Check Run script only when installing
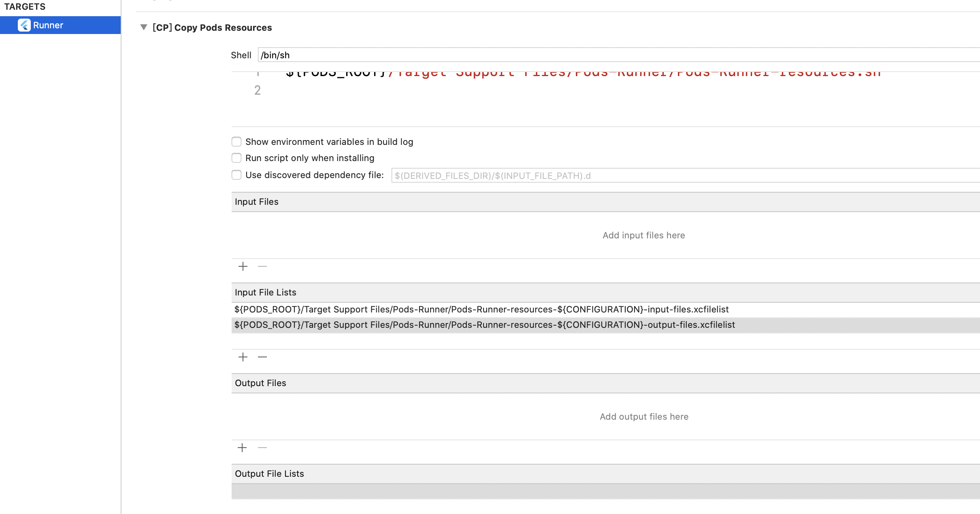The image size is (980, 514). point(236,158)
